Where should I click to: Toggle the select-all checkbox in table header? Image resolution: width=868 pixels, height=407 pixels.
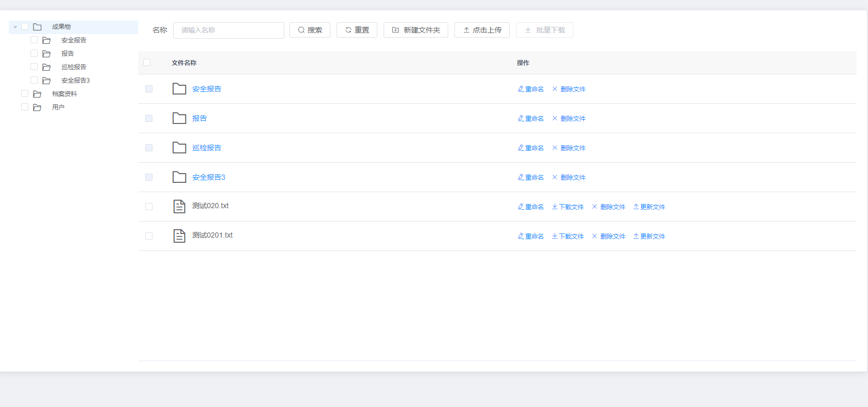147,62
